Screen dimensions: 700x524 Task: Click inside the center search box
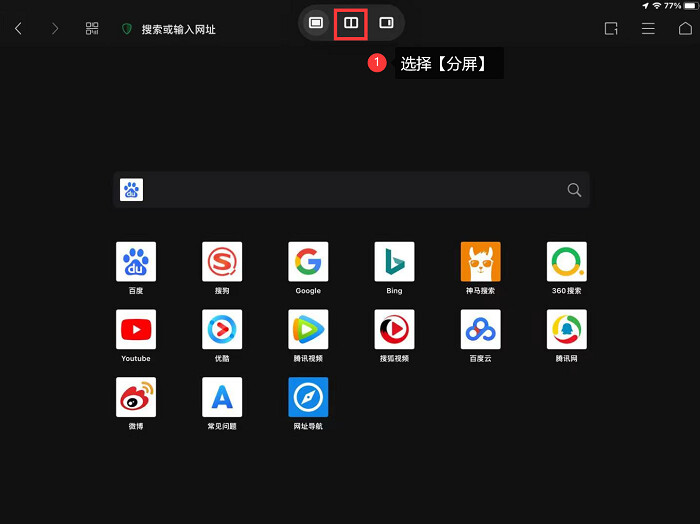(x=351, y=190)
